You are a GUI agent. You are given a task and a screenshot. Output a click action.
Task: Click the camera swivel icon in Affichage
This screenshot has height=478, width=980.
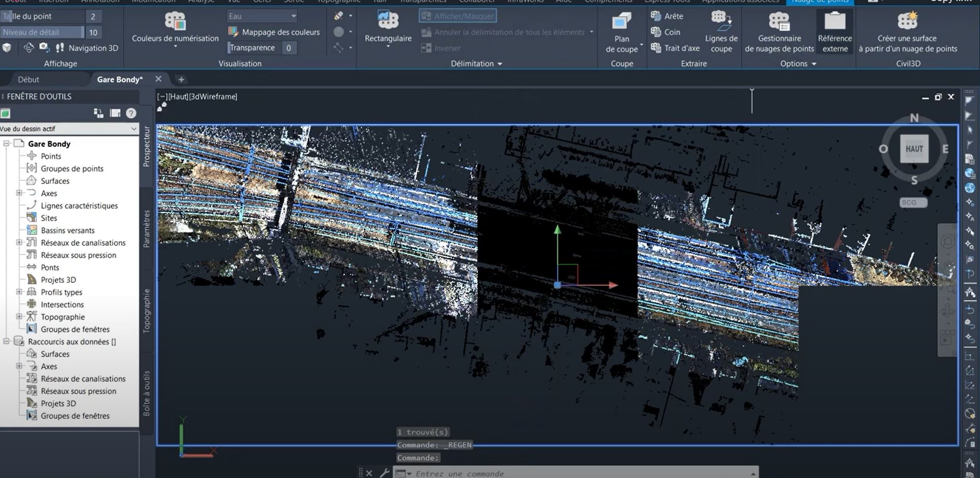44,47
